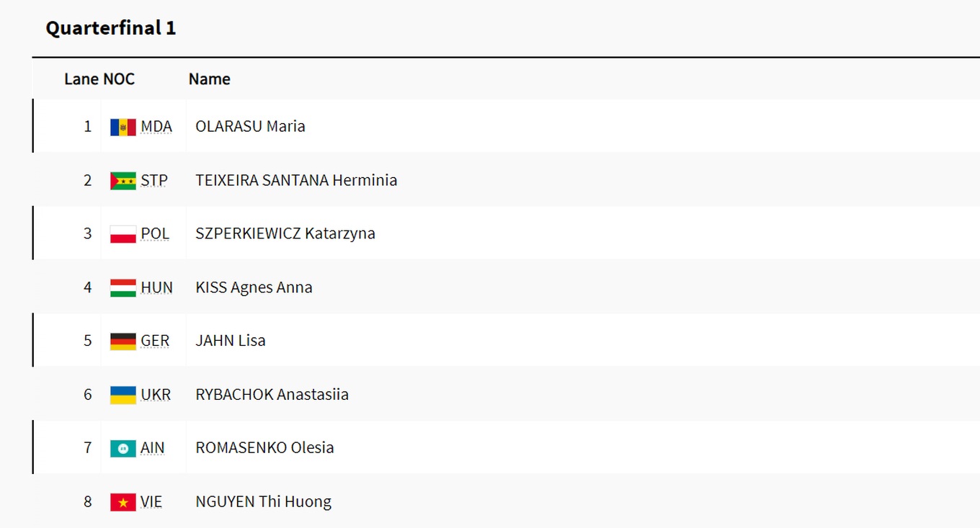980x528 pixels.
Task: Click the Name column header
Action: 210,79
